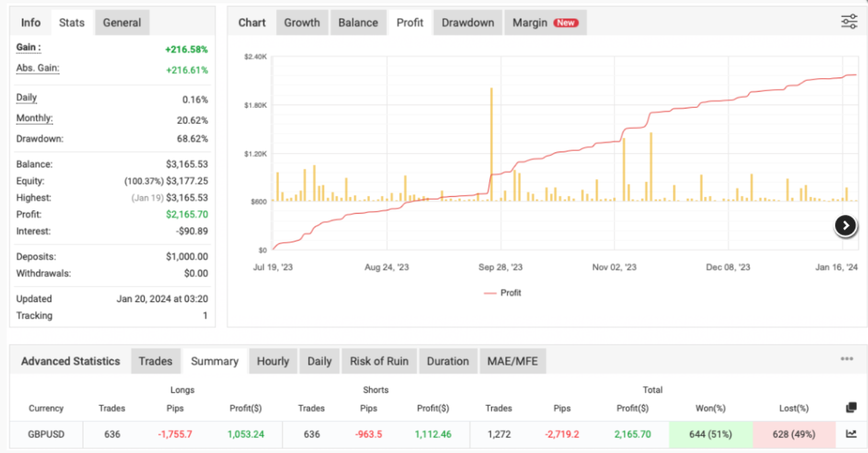Click the next arrow on chart
The image size is (868, 453).
(845, 226)
